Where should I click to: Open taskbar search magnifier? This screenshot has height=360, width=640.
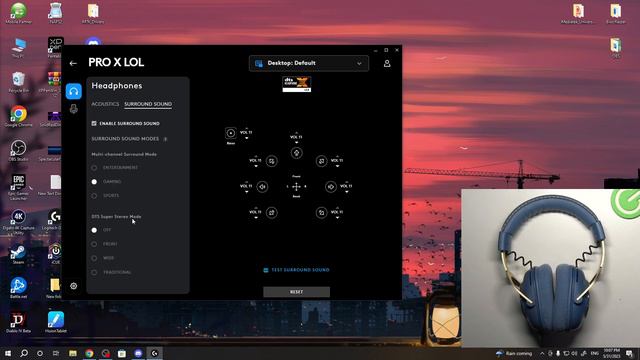[24, 353]
